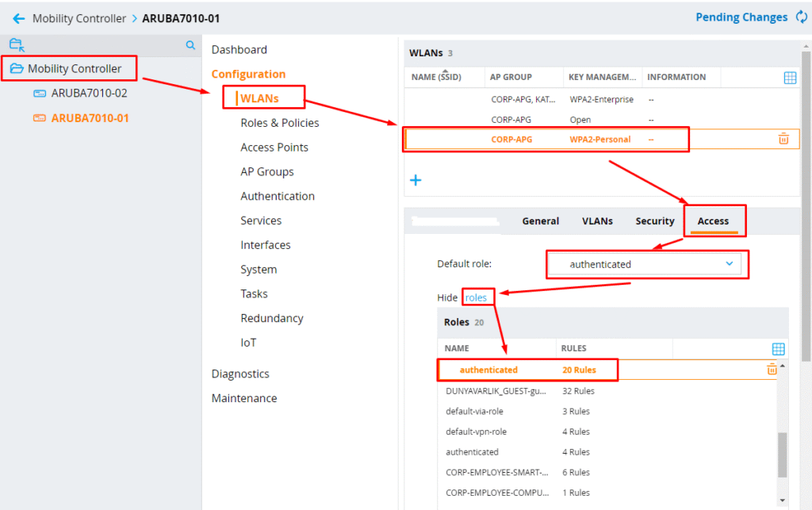Viewport: 812px width, 510px height.
Task: Open Pending Changes link
Action: (x=741, y=17)
